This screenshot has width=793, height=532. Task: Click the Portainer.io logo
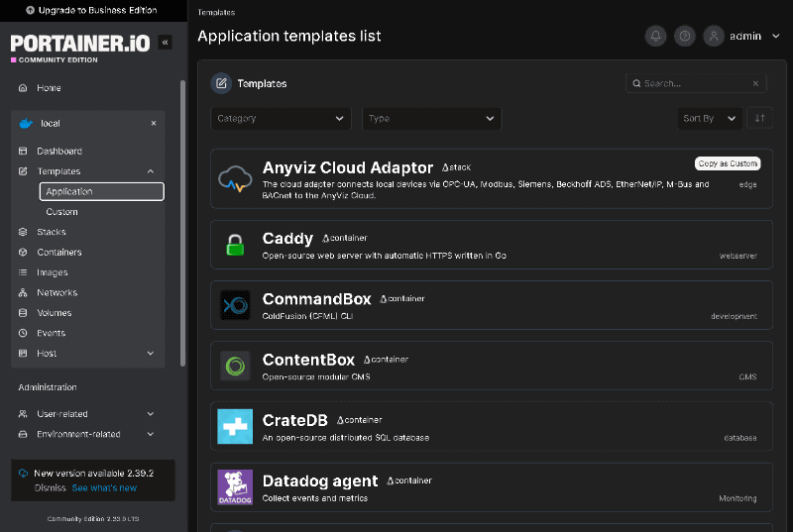point(80,44)
